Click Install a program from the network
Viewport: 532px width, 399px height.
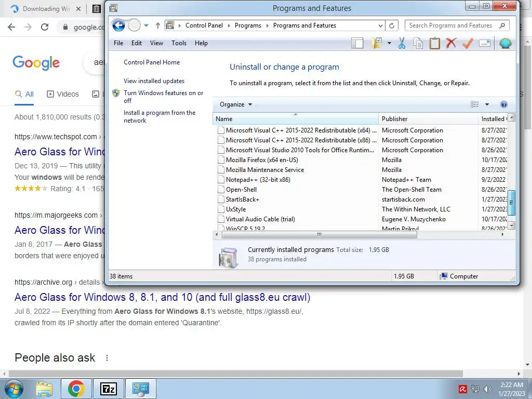[159, 116]
